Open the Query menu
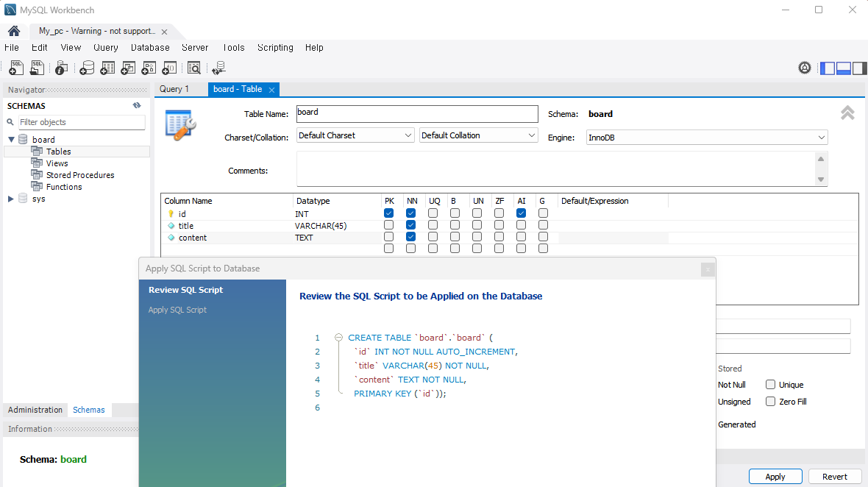 [106, 48]
